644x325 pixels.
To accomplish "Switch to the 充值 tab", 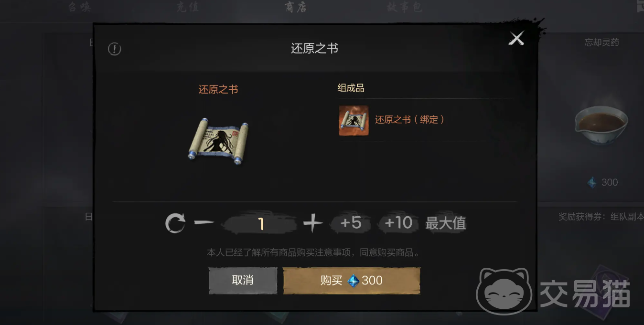I will click(187, 7).
